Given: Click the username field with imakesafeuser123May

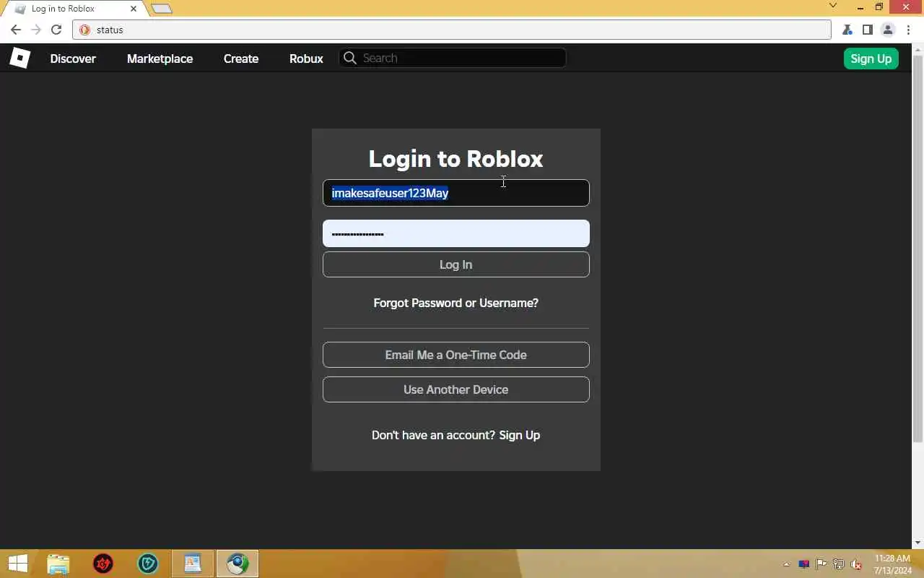Looking at the screenshot, I should point(456,193).
